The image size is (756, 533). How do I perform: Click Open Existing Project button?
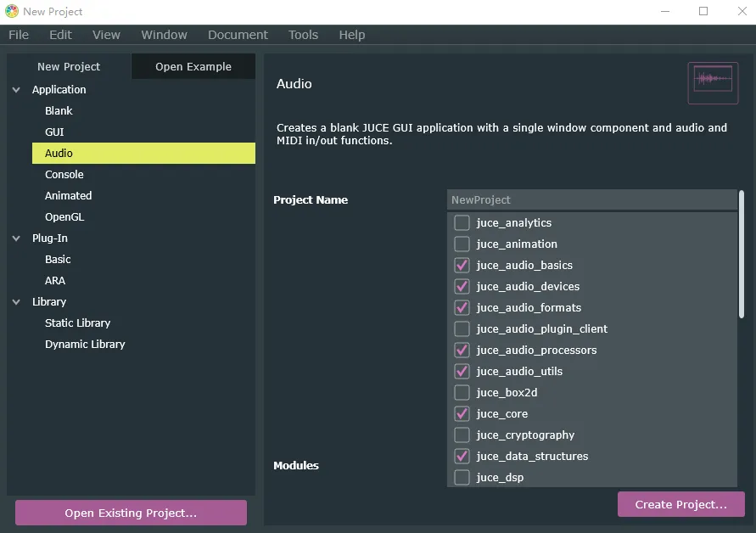click(131, 513)
